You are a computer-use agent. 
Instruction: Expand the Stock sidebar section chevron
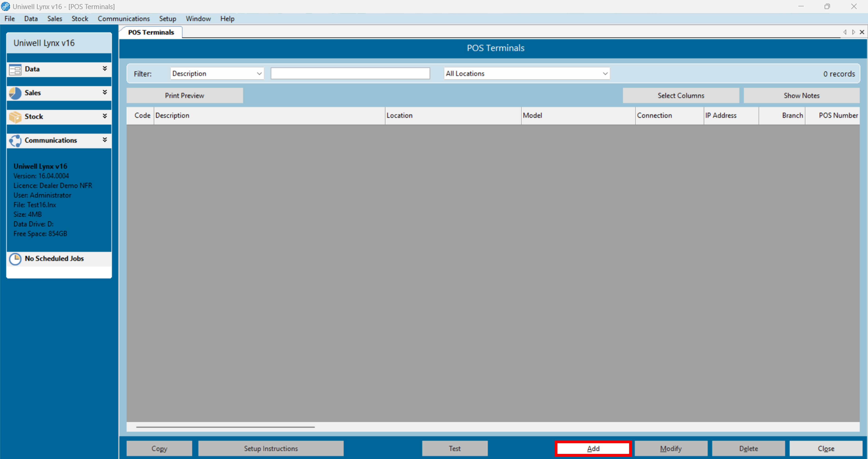click(x=105, y=116)
